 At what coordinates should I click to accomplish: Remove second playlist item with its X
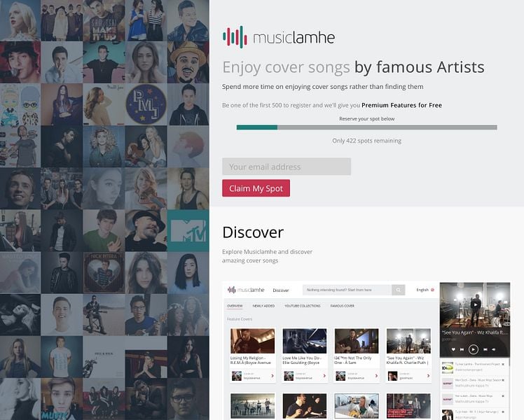pyautogui.click(x=503, y=380)
